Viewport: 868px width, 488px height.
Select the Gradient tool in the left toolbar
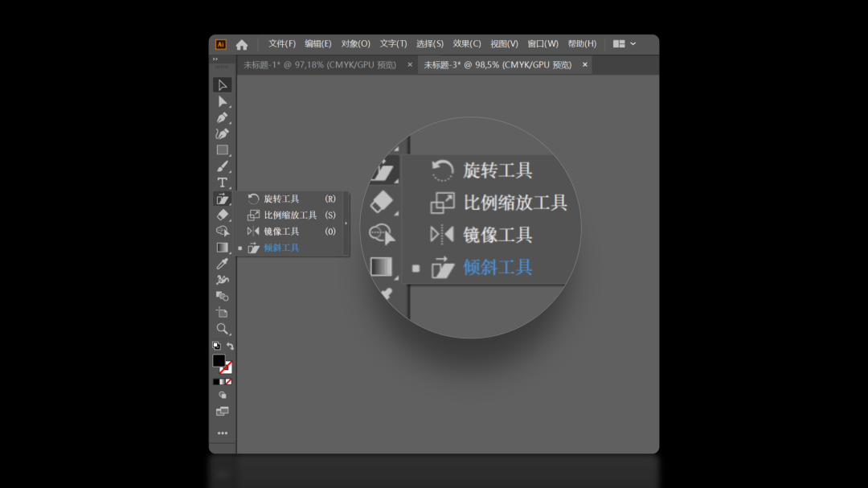coord(222,248)
